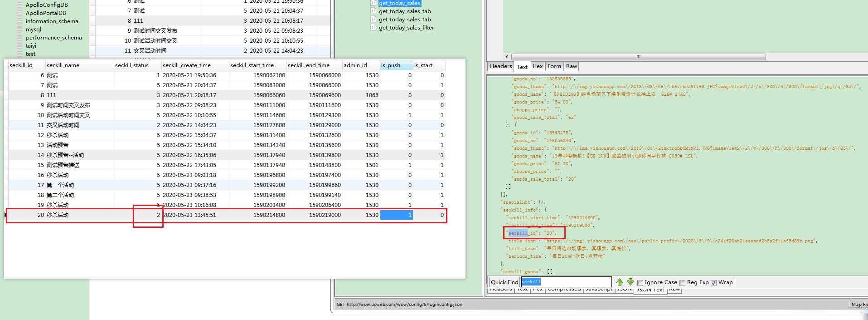Click the seckill_create_time column header
Viewport: 868px width, 320px height.
(x=195, y=65)
